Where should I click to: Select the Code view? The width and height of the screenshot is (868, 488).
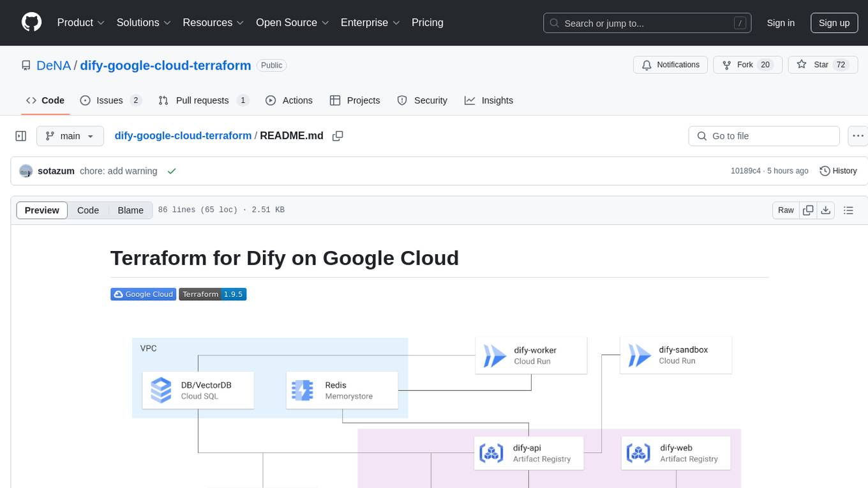[88, 210]
